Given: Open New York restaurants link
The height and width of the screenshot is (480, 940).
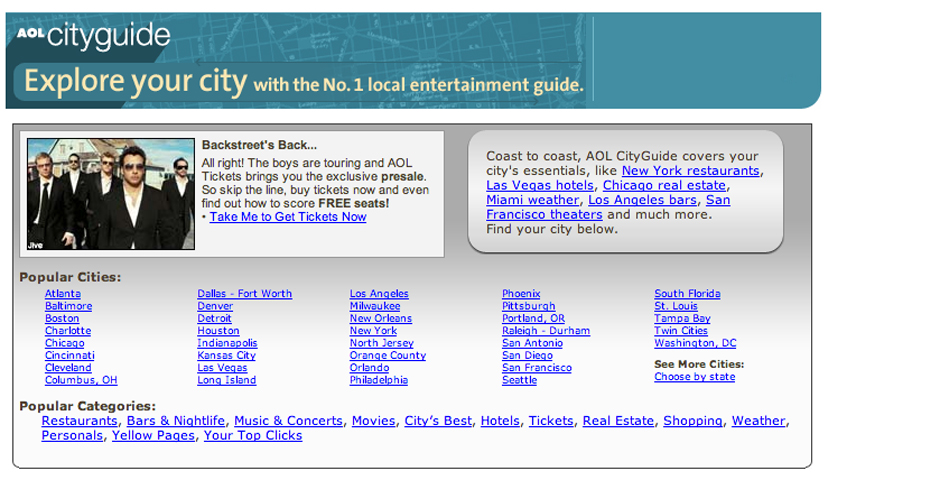Looking at the screenshot, I should point(691,171).
